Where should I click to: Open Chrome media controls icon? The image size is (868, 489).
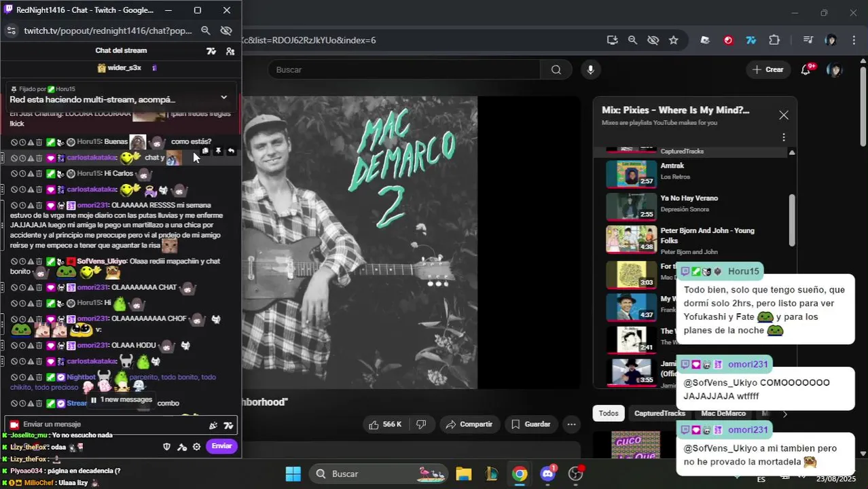tap(808, 40)
